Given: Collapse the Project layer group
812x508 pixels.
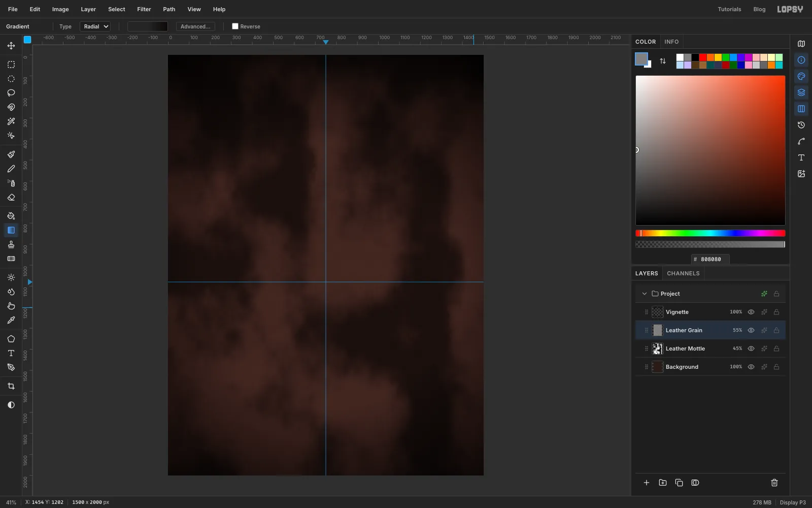Looking at the screenshot, I should 645,294.
